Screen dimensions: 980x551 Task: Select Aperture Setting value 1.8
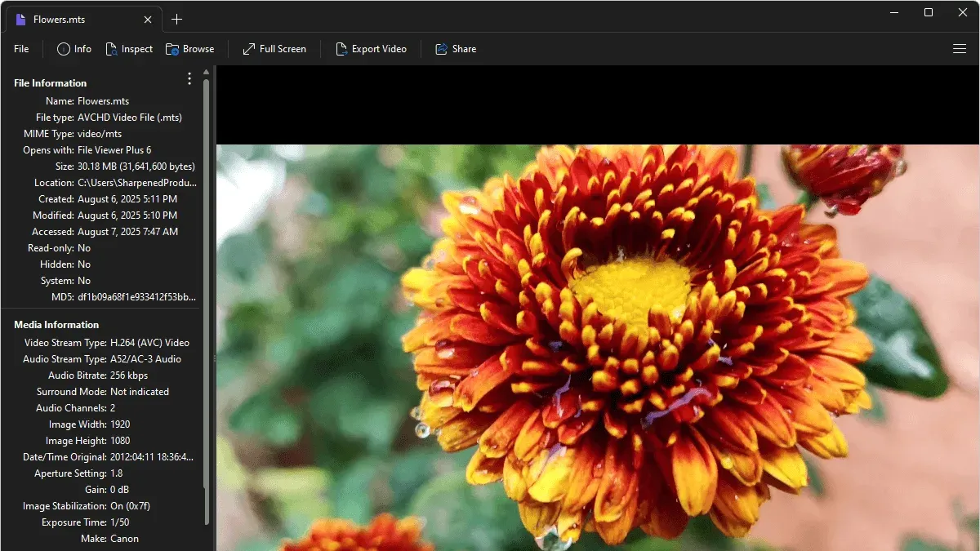coord(116,473)
